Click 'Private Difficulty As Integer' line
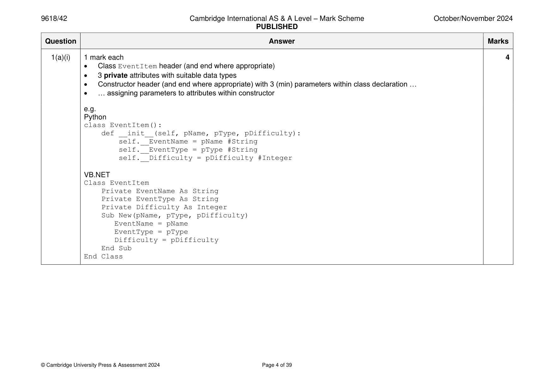This screenshot has height=392, width=554. coord(164,207)
